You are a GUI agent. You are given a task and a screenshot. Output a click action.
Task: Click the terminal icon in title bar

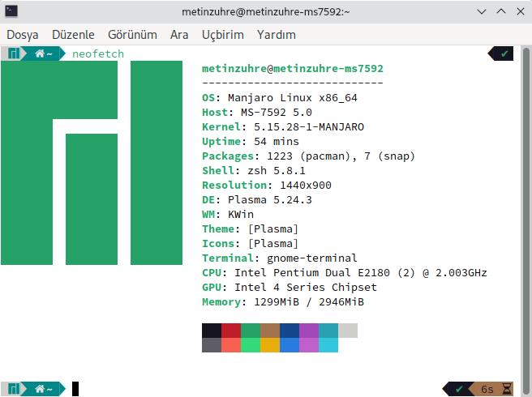(11, 11)
